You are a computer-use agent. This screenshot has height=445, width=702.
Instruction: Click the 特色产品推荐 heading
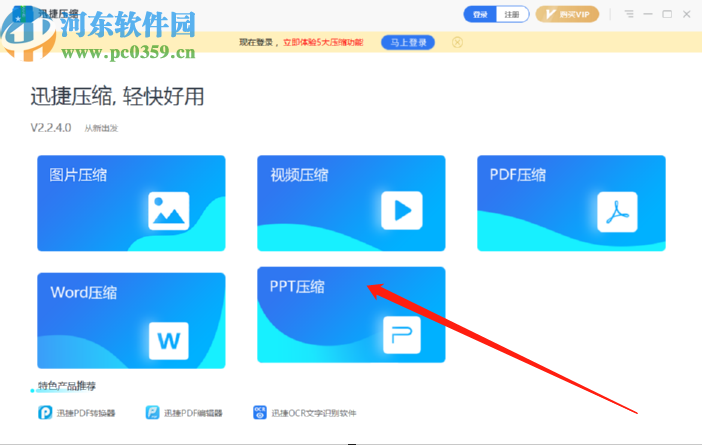(x=67, y=386)
